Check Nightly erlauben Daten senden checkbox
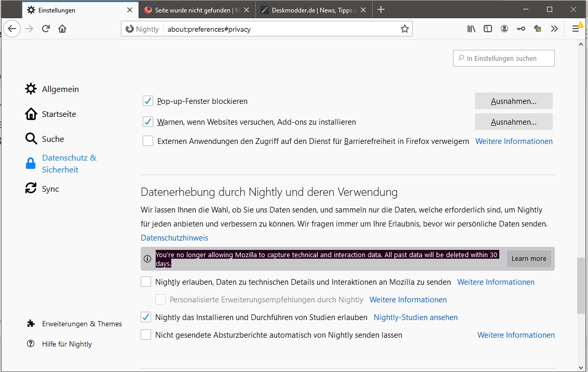 [x=146, y=282]
